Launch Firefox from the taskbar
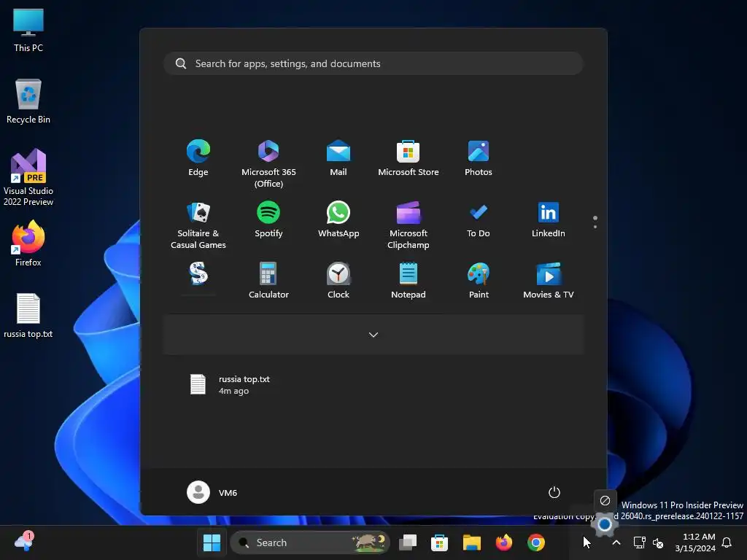 pos(503,542)
